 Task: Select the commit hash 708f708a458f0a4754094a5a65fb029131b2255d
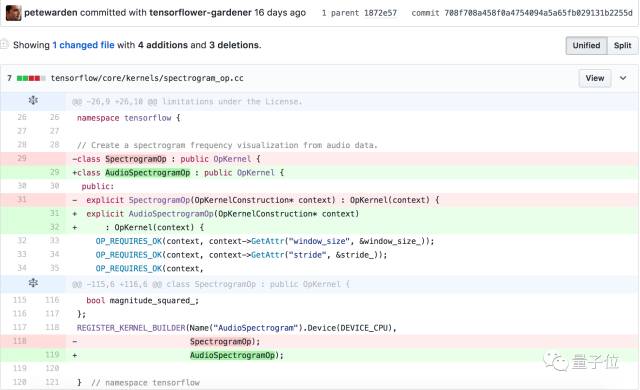click(x=538, y=13)
